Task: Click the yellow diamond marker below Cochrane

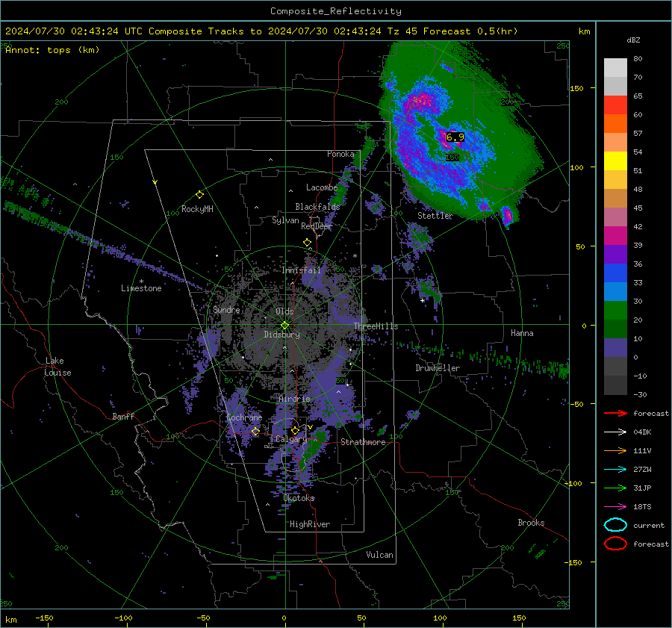Action: (256, 432)
